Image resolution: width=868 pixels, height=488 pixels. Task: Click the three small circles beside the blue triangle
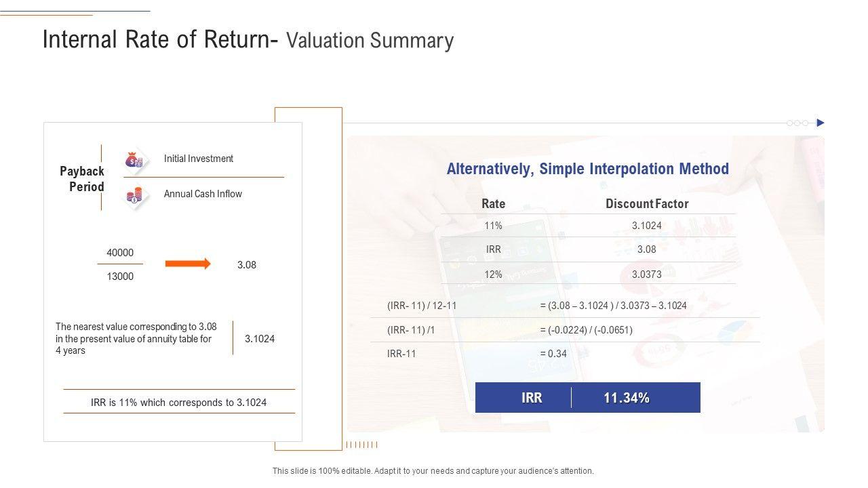tap(797, 123)
